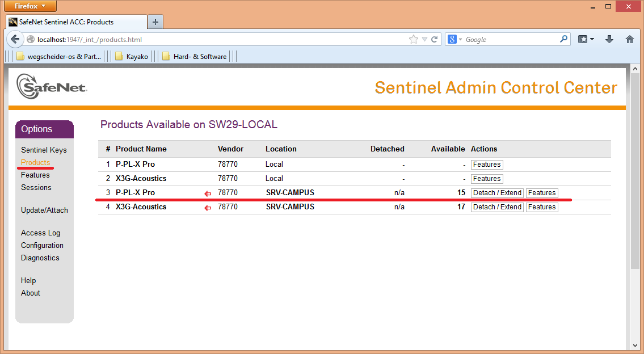
Task: Open Products in Options menu
Action: pyautogui.click(x=35, y=163)
